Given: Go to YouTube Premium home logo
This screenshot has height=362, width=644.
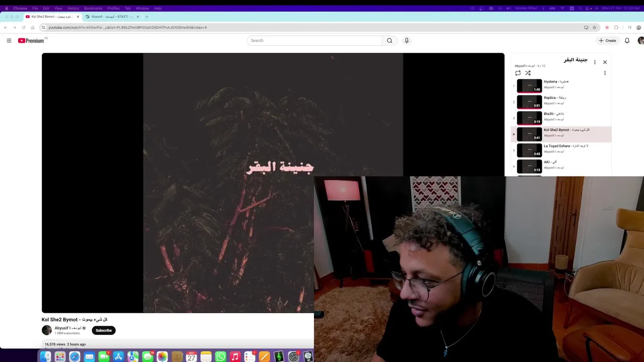Looking at the screenshot, I should pos(31,40).
